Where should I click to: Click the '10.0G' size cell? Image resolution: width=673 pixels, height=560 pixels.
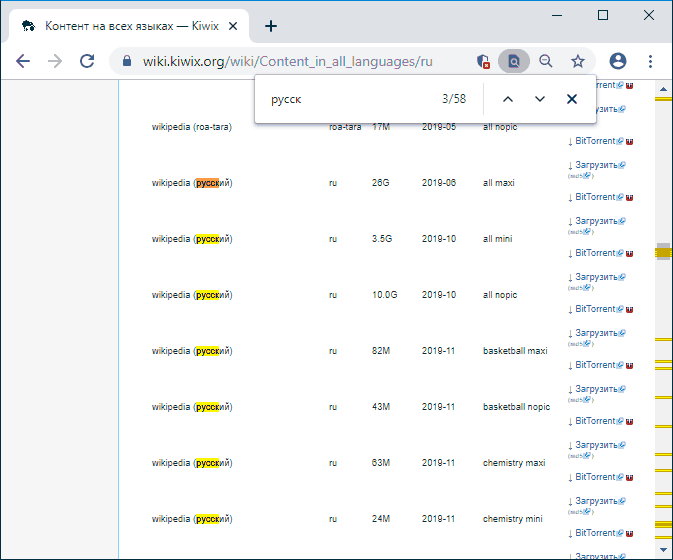click(x=385, y=295)
